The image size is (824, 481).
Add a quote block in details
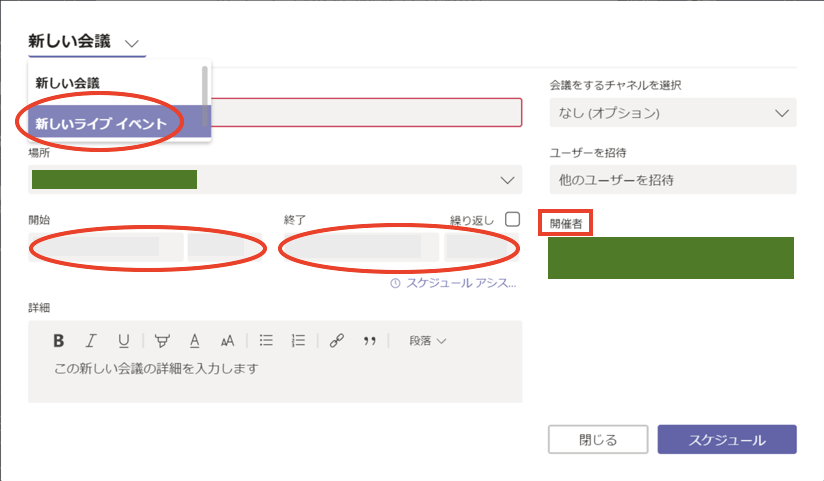(x=369, y=340)
